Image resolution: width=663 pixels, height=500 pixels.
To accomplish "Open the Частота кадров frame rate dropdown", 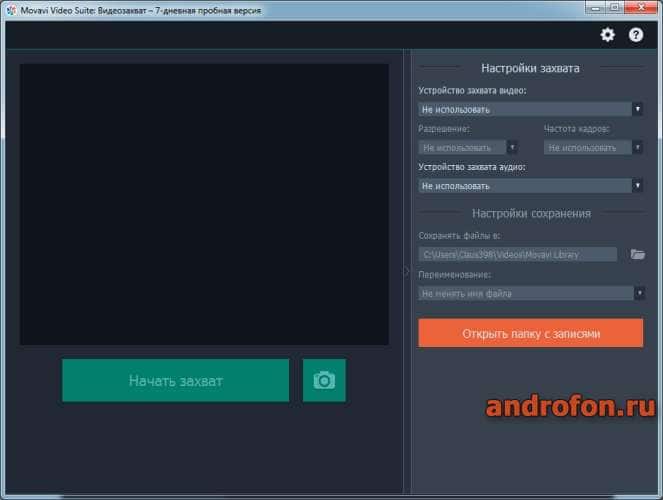I will [x=593, y=148].
